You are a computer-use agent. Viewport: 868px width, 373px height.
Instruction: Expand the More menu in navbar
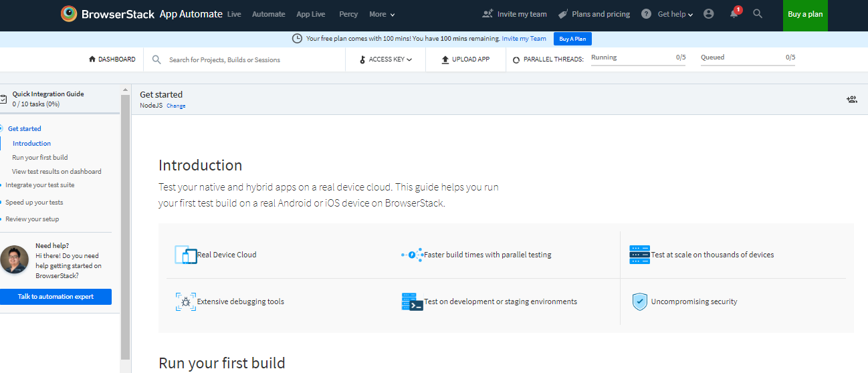pyautogui.click(x=382, y=14)
